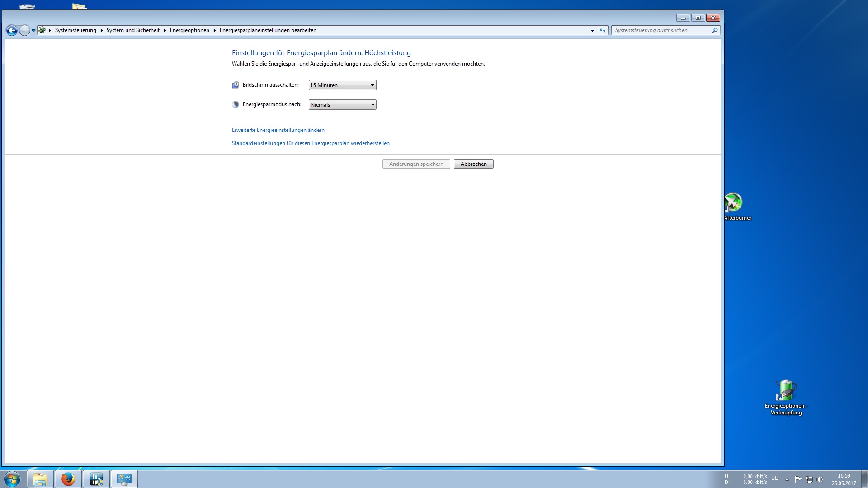Image resolution: width=868 pixels, height=488 pixels.
Task: Expand the address bar history dropdown
Action: [x=592, y=30]
